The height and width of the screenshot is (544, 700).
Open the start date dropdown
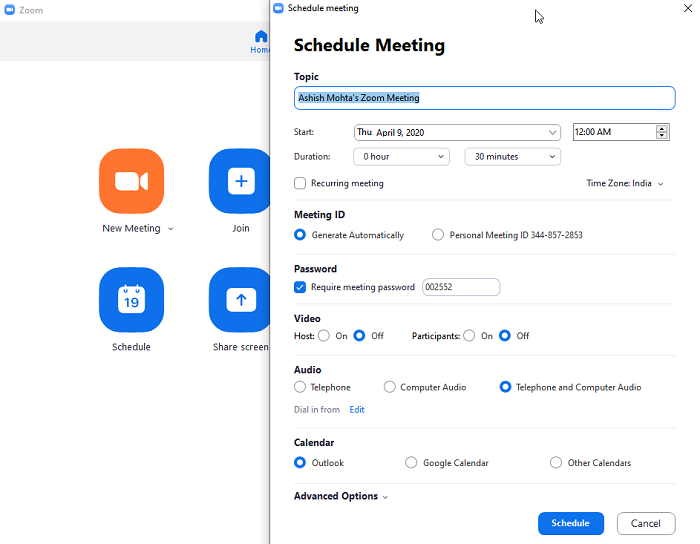point(457,133)
